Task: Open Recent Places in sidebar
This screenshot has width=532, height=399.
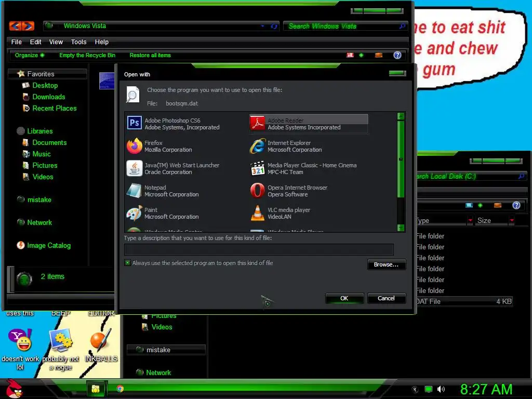Action: click(x=54, y=108)
